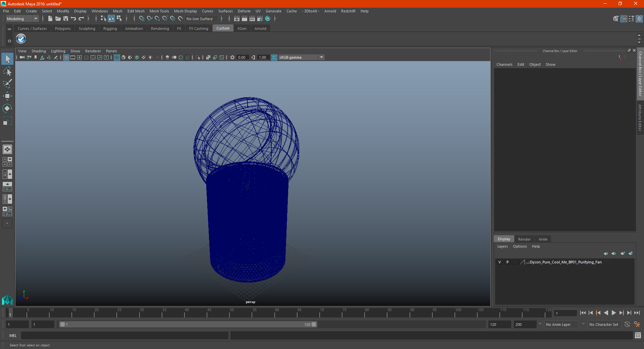Open the Render View clapperboard icon
This screenshot has width=644, height=349.
[237, 19]
